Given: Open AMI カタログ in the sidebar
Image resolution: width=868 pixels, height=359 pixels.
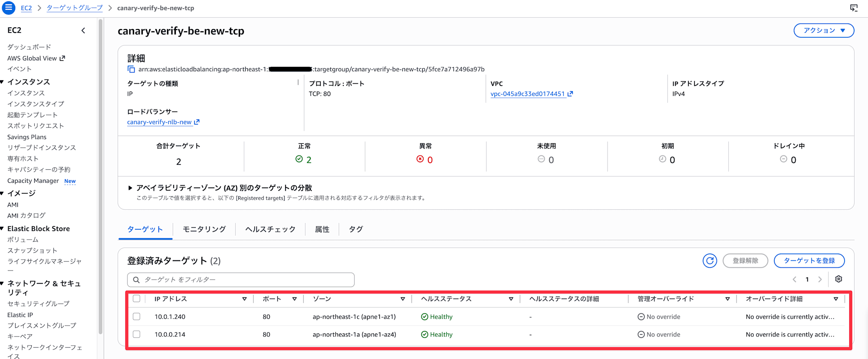Looking at the screenshot, I should (x=26, y=215).
